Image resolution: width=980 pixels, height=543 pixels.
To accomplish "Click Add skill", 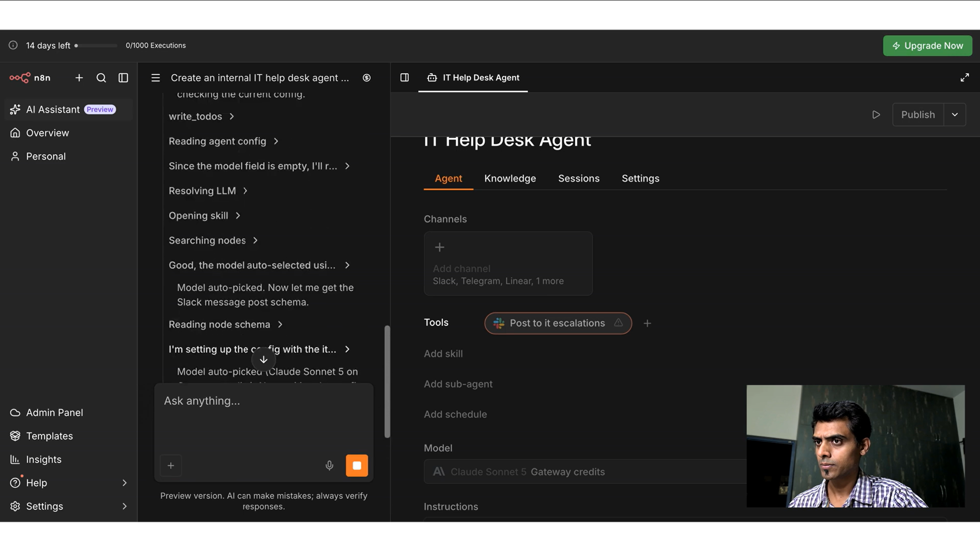I will (443, 354).
